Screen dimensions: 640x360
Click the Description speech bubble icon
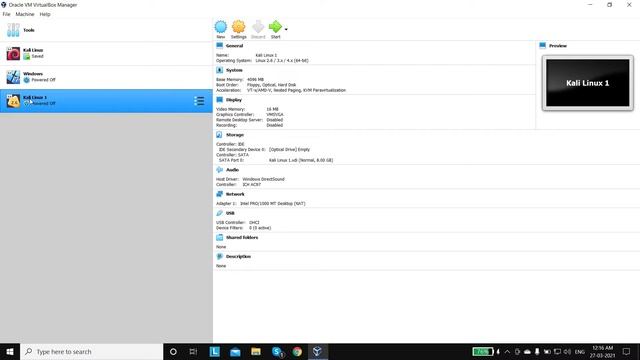point(220,256)
